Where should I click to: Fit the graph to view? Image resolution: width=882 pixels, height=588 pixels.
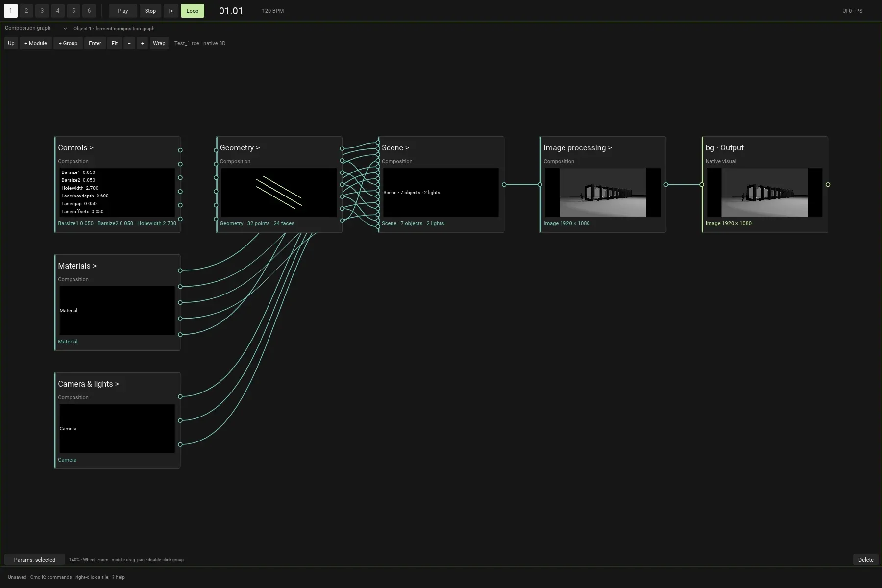point(115,43)
